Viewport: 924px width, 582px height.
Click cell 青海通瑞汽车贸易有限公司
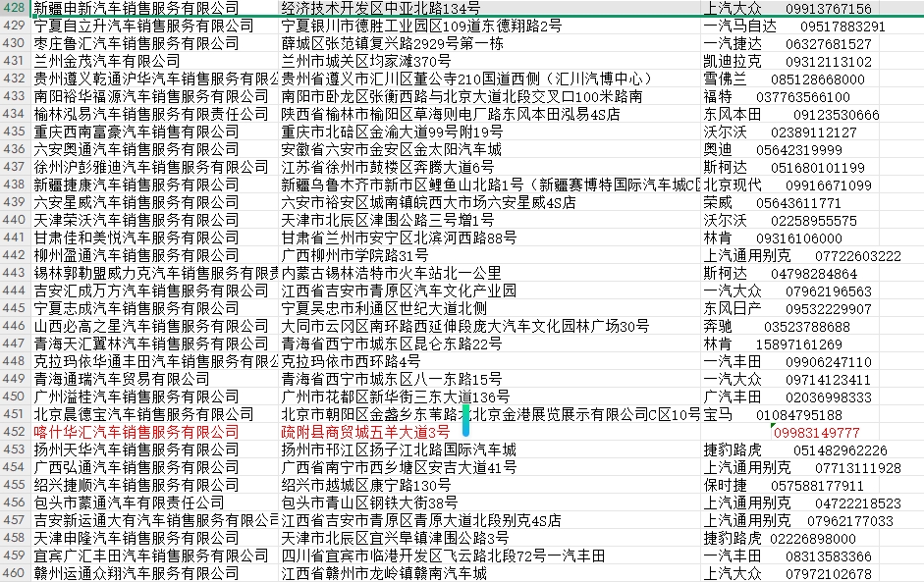122,380
